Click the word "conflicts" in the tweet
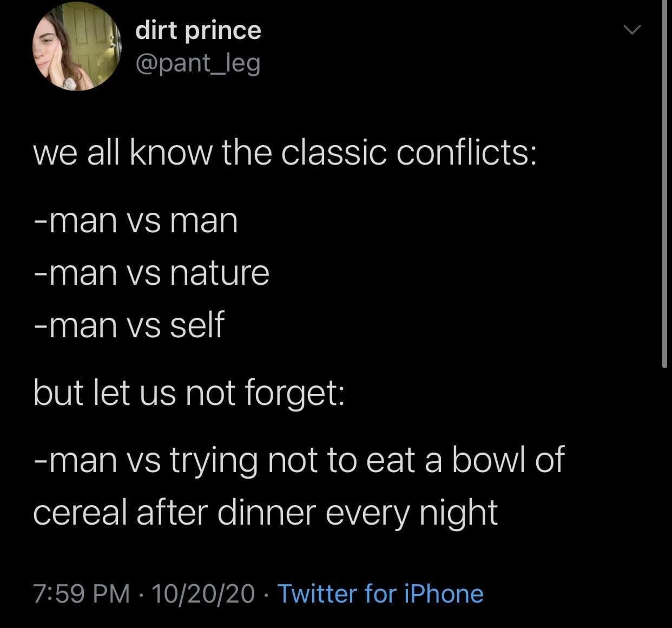This screenshot has width=672, height=628. 466,153
